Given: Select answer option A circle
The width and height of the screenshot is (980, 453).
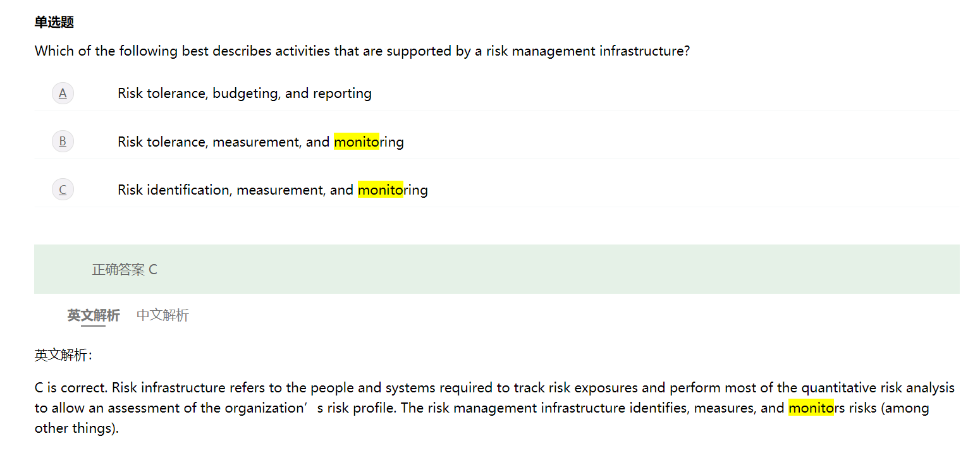Looking at the screenshot, I should [63, 94].
